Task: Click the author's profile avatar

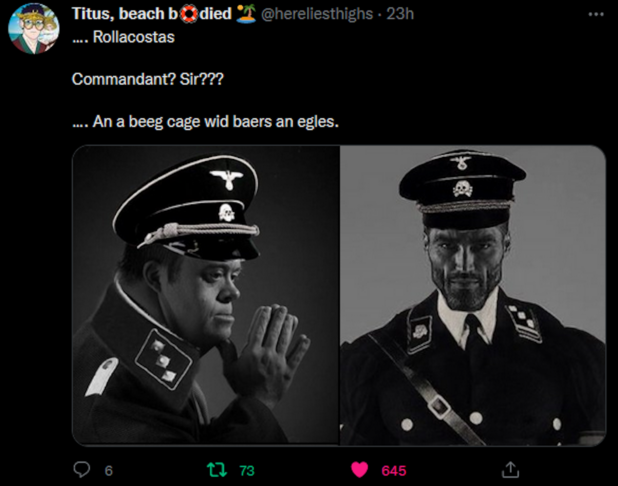Action: (33, 29)
